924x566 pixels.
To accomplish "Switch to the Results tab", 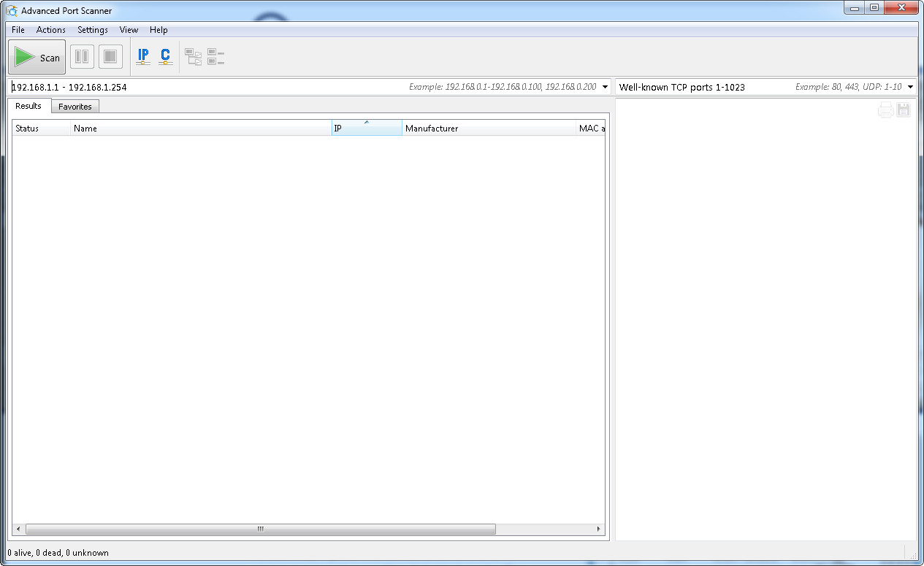I will [x=28, y=106].
